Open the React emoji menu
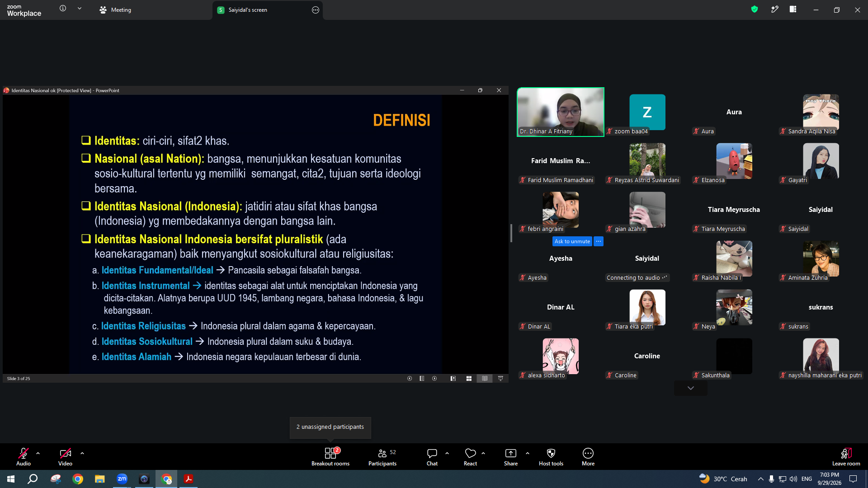Viewport: 868px width, 488px height. [x=470, y=456]
